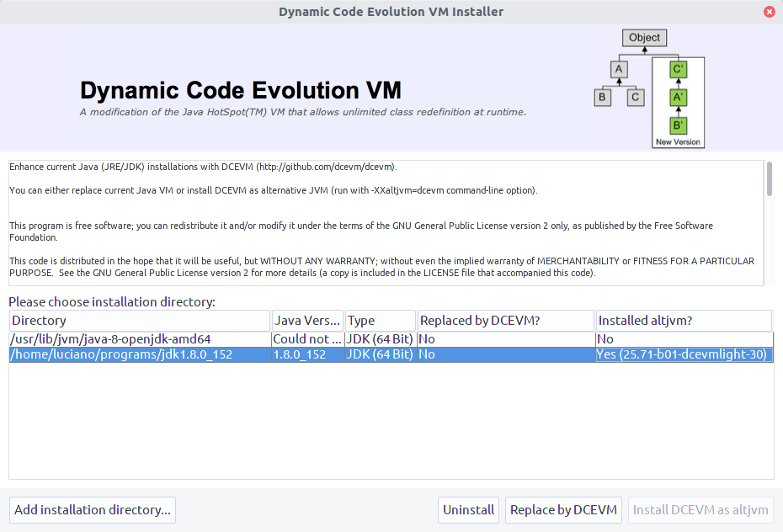Click the 1.8.0_152 Java version cell
Image resolution: width=783 pixels, height=532 pixels.
click(307, 355)
